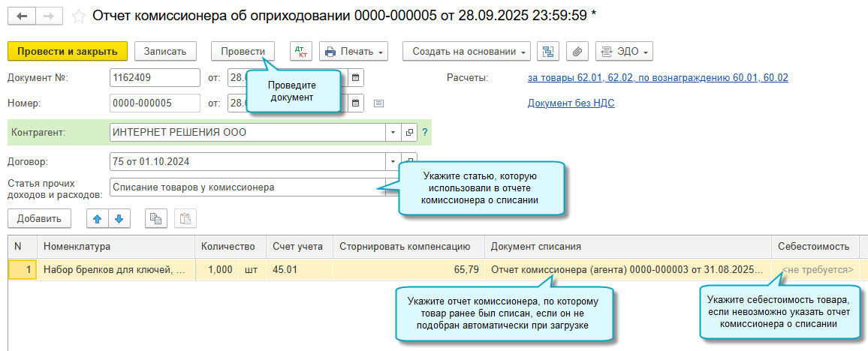Open attached files paperclip icon
Viewport: 868px width, 351px height.
[577, 51]
